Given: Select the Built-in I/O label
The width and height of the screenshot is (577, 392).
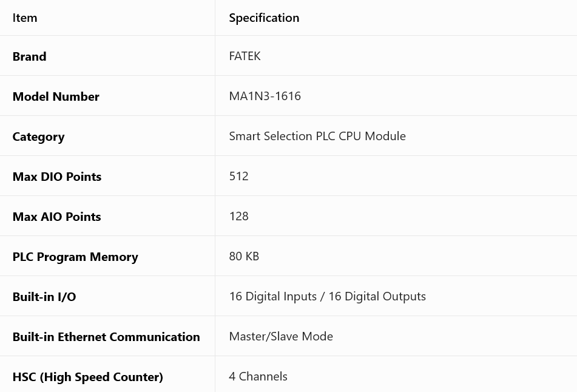Looking at the screenshot, I should coord(44,297).
